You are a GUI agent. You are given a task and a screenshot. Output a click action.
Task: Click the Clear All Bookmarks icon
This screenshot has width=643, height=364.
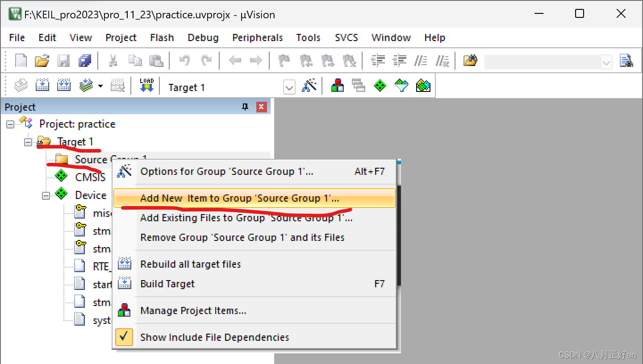click(350, 60)
